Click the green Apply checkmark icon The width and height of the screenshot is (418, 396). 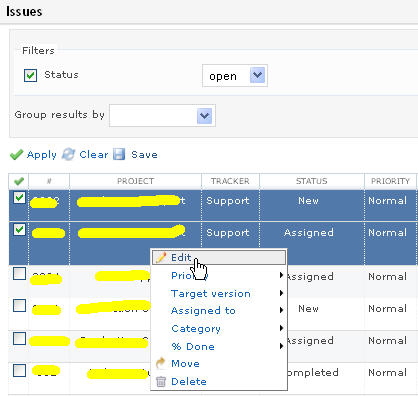[x=16, y=155]
